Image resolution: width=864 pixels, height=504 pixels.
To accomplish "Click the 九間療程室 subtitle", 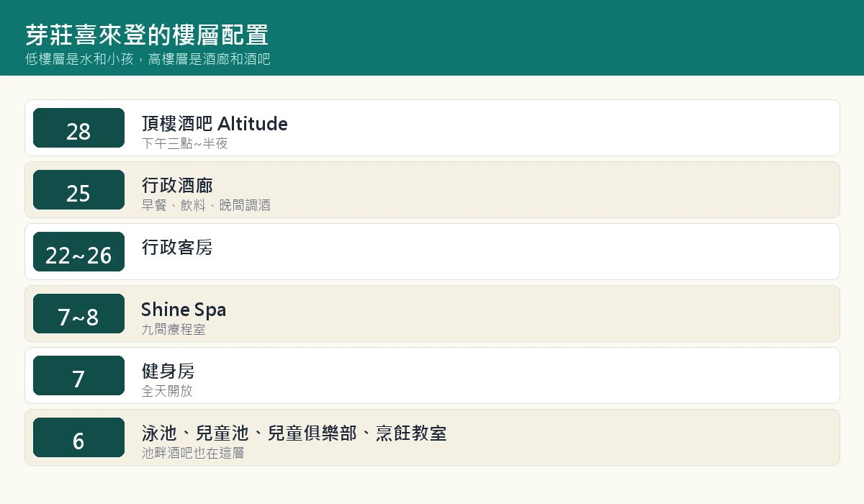I will [174, 329].
